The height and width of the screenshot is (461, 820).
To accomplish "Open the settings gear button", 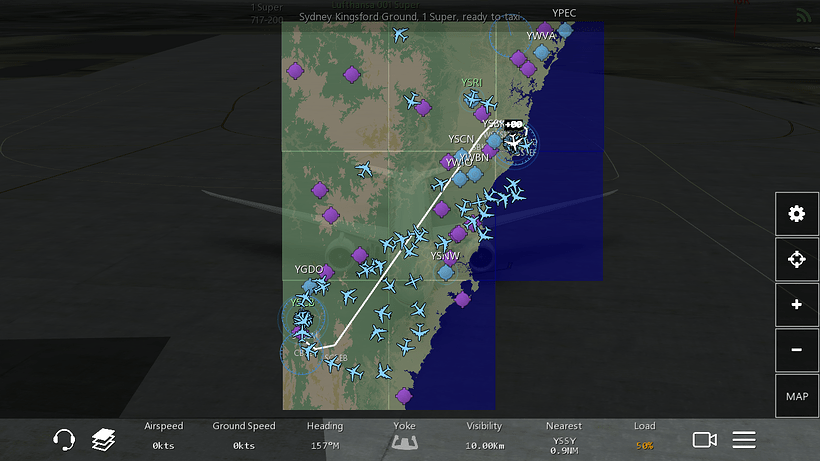I will coord(796,213).
